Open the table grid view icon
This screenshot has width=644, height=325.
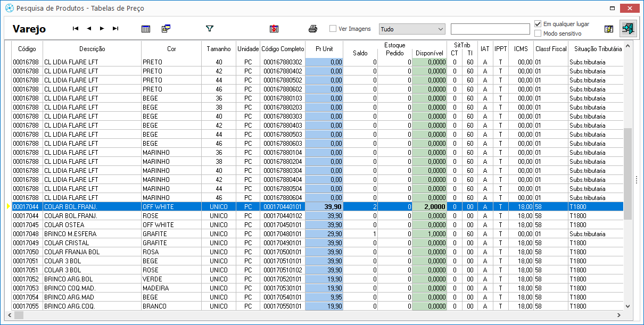146,29
